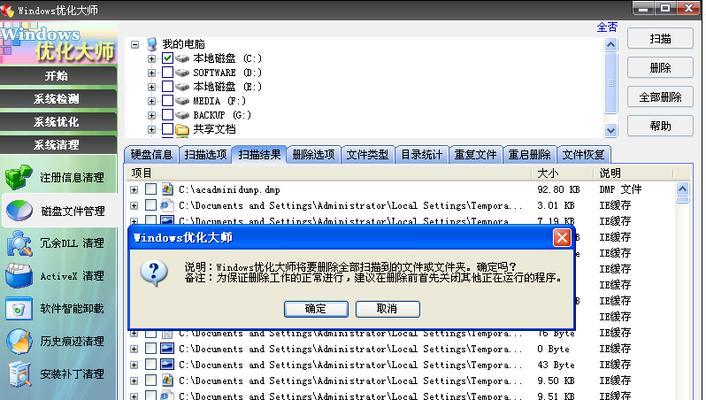Click Windows优化大师 title bar app icon
The width and height of the screenshot is (706, 400).
7,9
